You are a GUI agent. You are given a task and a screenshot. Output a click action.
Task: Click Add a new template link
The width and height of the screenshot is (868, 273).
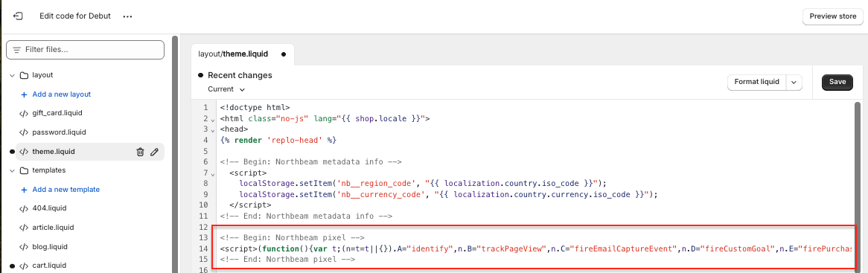[66, 190]
